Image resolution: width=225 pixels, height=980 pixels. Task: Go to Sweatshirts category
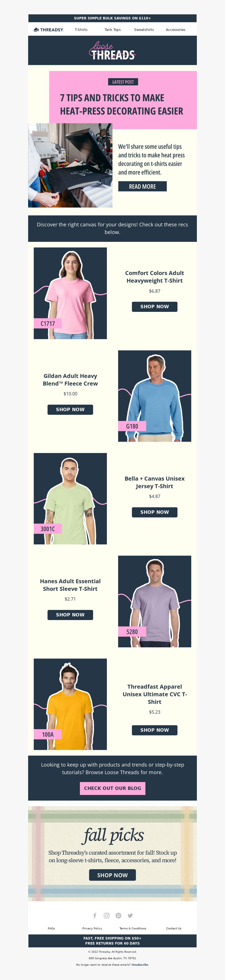coord(144,30)
